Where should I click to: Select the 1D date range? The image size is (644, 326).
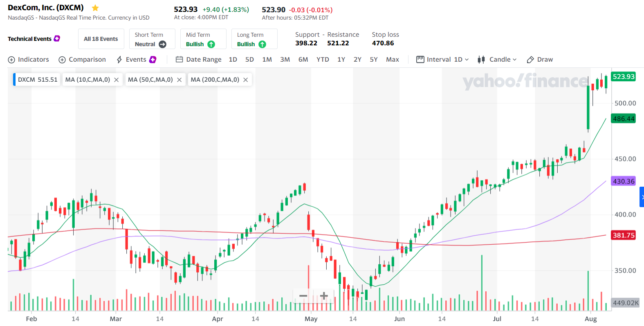pyautogui.click(x=233, y=60)
